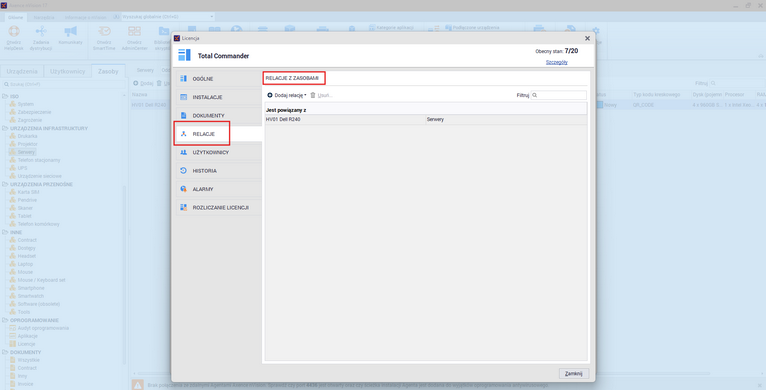Click the trash icon beside Usuń in the dialog
Screen dimensions: 766x390
click(x=313, y=95)
